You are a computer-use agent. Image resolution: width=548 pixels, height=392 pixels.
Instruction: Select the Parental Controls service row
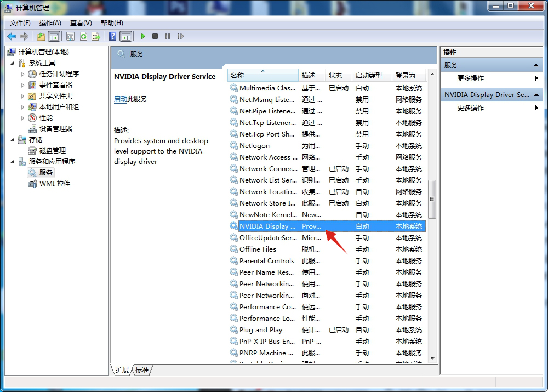[327, 261]
